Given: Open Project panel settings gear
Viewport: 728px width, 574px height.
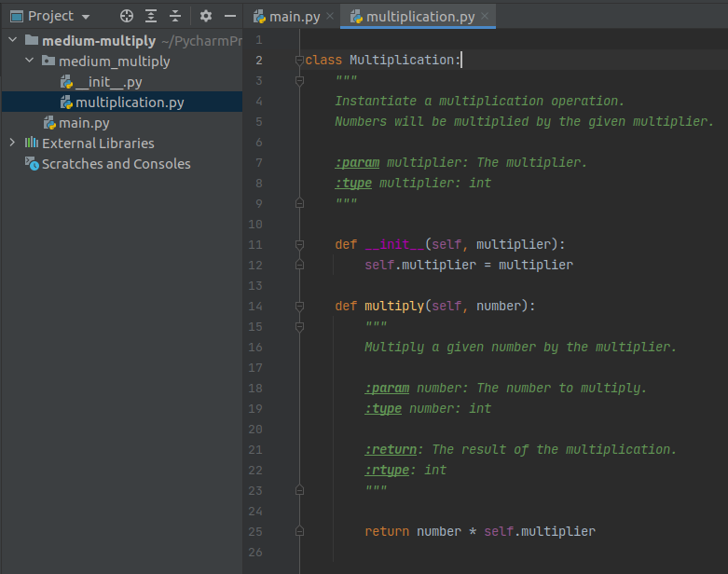Looking at the screenshot, I should tap(206, 16).
